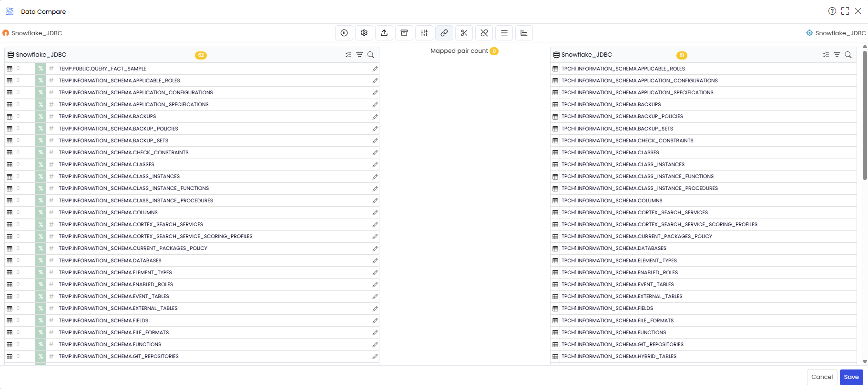Viewport: 868px width, 389px height.
Task: Open search in the left table panel
Action: pos(371,55)
